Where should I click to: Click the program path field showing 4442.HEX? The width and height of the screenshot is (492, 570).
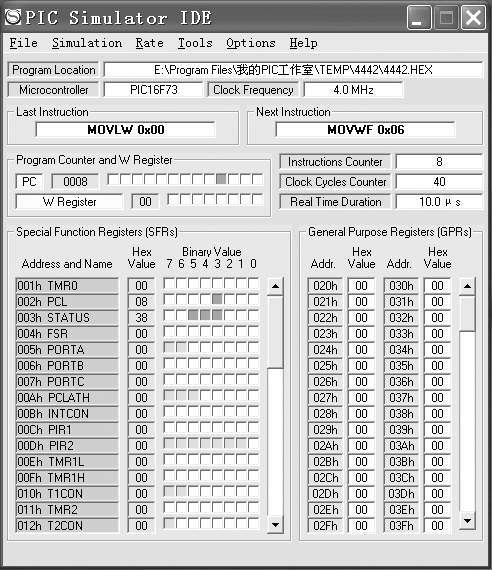point(293,70)
